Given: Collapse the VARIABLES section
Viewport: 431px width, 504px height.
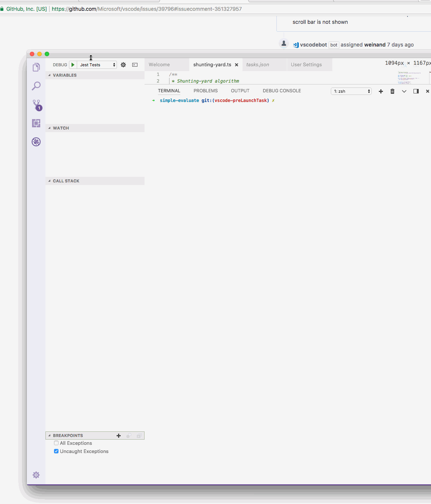Looking at the screenshot, I should click(50, 75).
